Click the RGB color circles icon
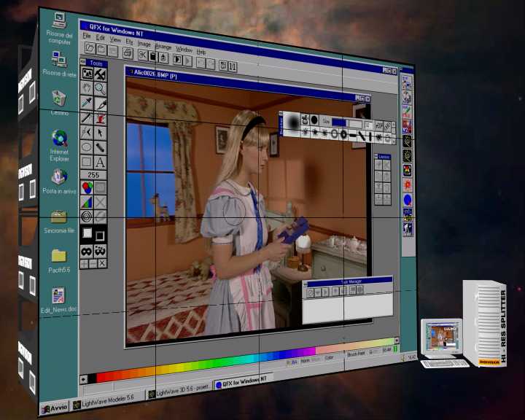Viewport: 525px width, 420px height. click(87, 187)
